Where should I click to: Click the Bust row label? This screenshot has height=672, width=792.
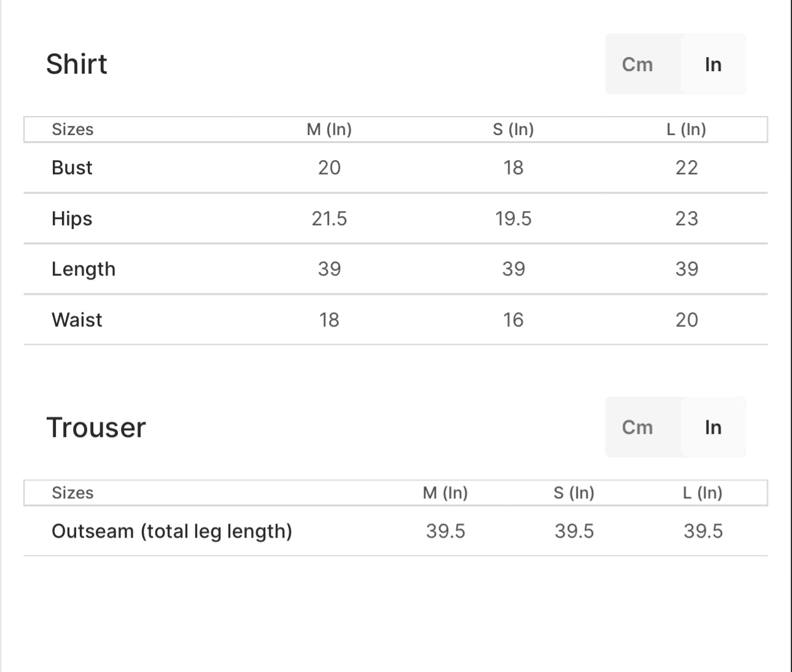[x=72, y=168]
